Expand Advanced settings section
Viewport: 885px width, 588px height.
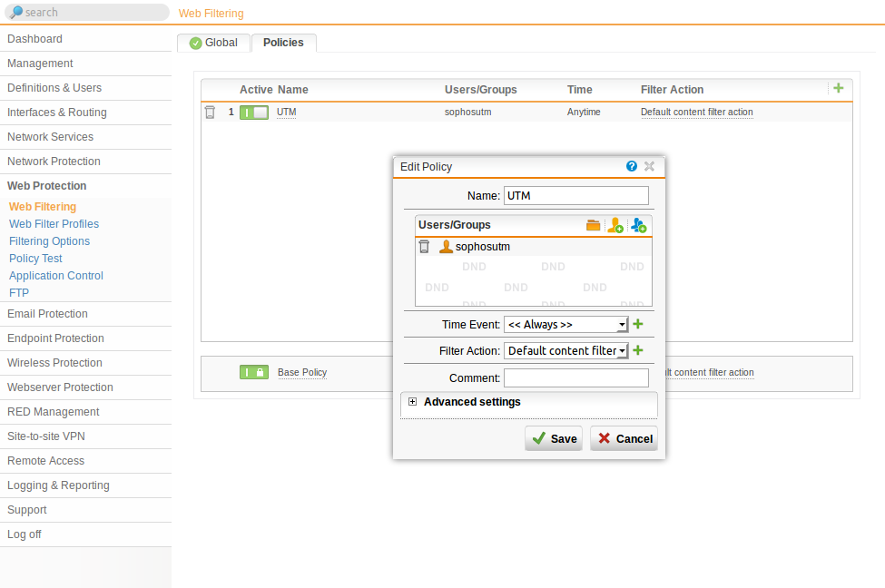click(x=413, y=402)
